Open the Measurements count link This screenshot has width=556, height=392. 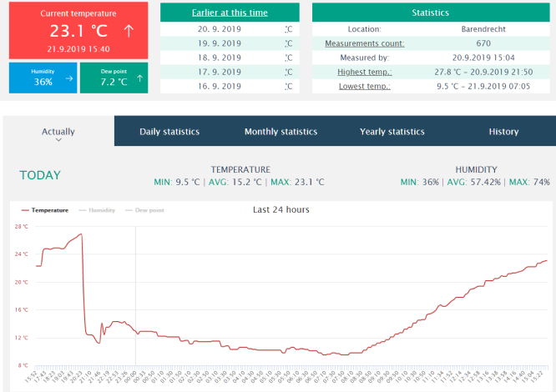pyautogui.click(x=364, y=43)
